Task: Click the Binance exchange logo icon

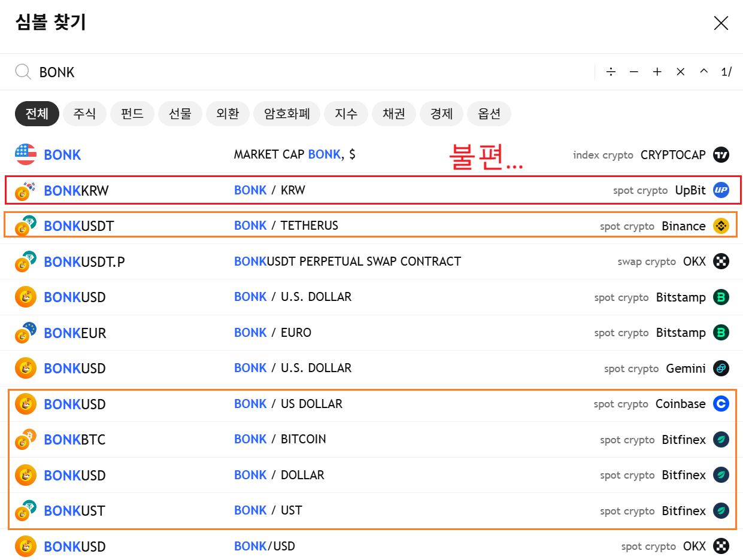Action: 721,226
